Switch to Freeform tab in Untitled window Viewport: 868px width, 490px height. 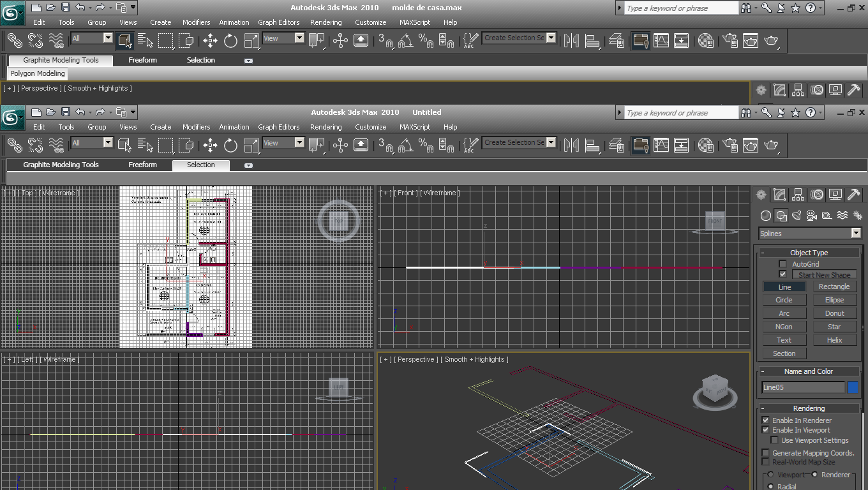coord(142,165)
